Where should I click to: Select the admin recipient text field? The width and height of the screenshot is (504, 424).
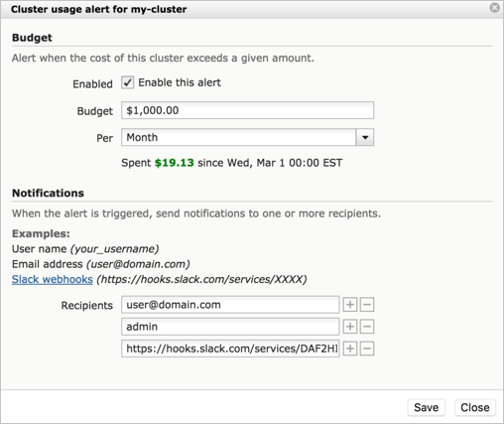click(230, 327)
